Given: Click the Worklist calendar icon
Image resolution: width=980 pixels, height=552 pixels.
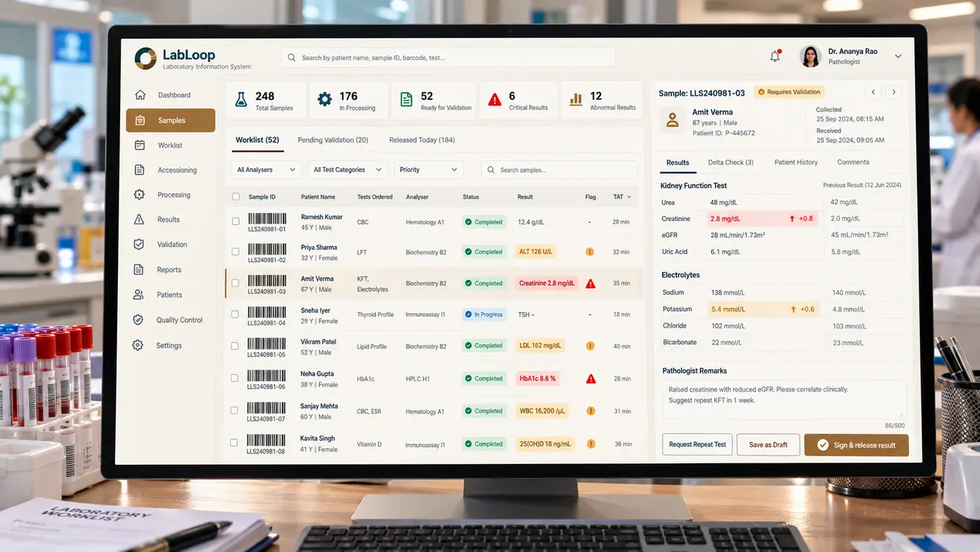Looking at the screenshot, I should coord(139,145).
